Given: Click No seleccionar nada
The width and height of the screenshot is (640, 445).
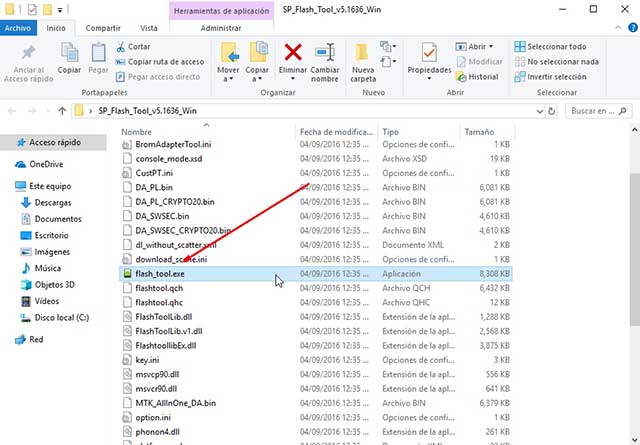Looking at the screenshot, I should pos(557,62).
